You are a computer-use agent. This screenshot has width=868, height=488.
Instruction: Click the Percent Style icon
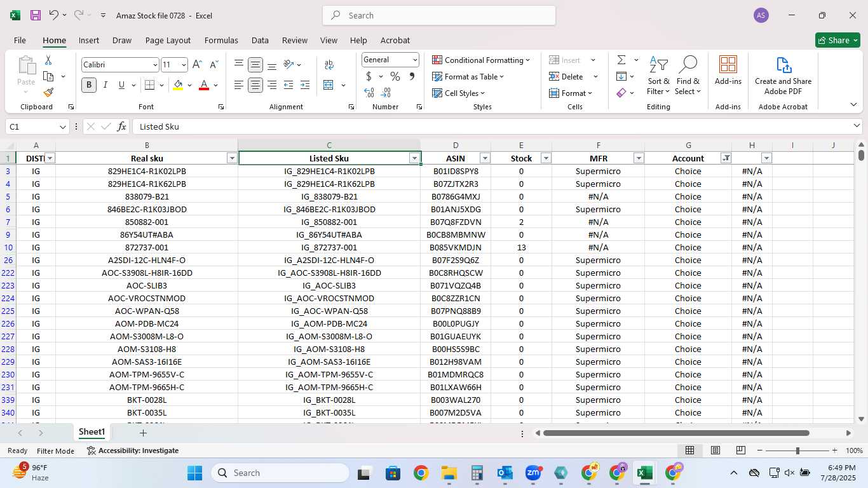(395, 76)
